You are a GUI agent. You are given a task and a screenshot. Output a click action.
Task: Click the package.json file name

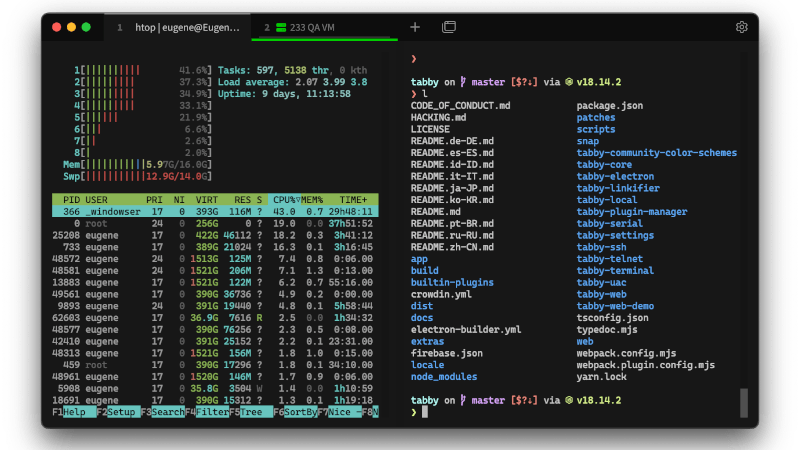612,105
